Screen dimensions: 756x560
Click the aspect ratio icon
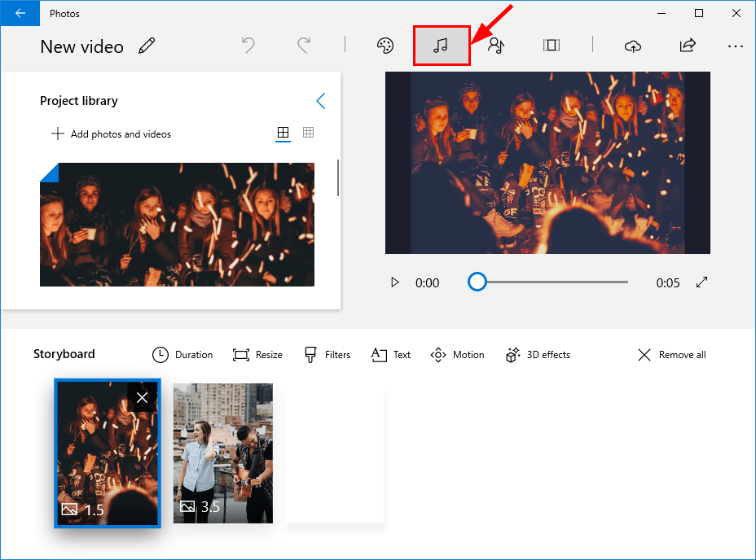click(551, 45)
